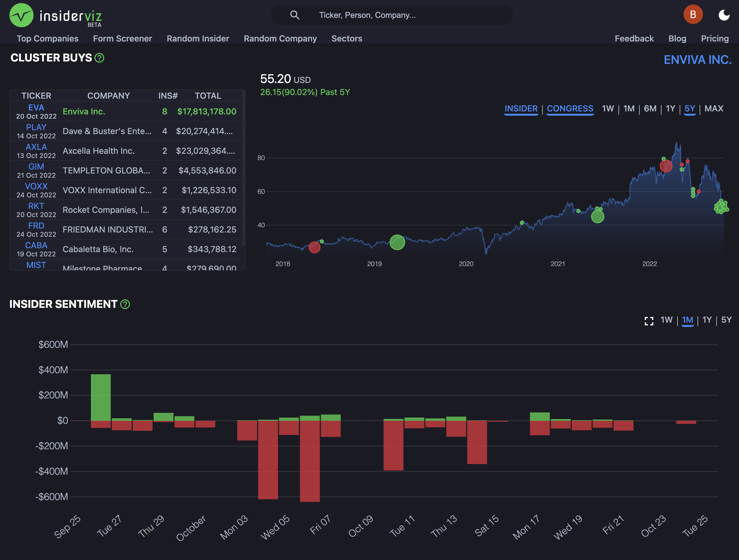Click large green buy bubble near 2019

[397, 242]
